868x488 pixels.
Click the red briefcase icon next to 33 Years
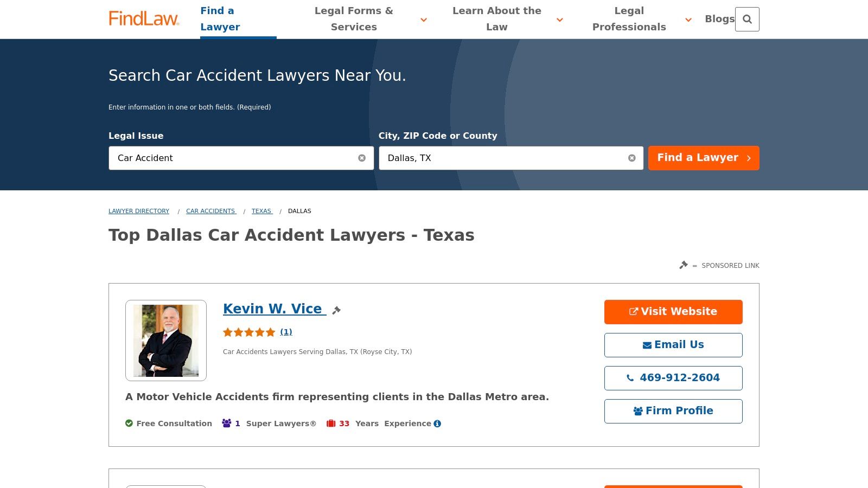pyautogui.click(x=331, y=423)
